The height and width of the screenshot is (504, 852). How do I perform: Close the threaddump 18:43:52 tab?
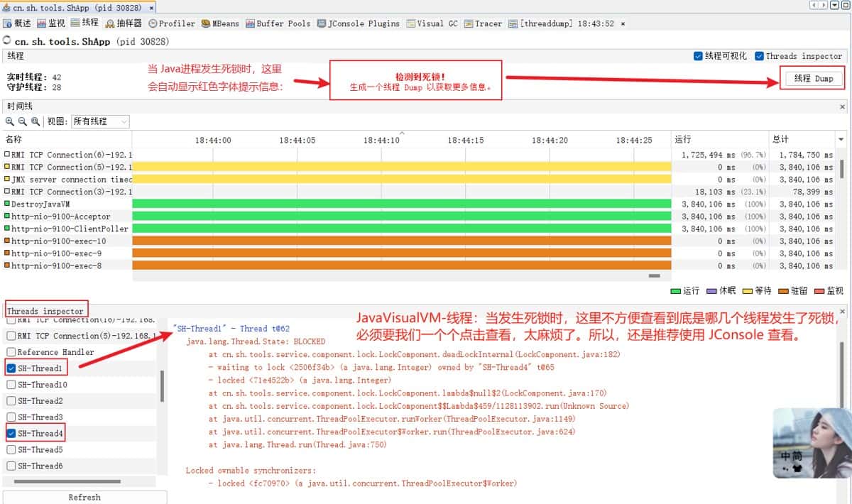[623, 23]
